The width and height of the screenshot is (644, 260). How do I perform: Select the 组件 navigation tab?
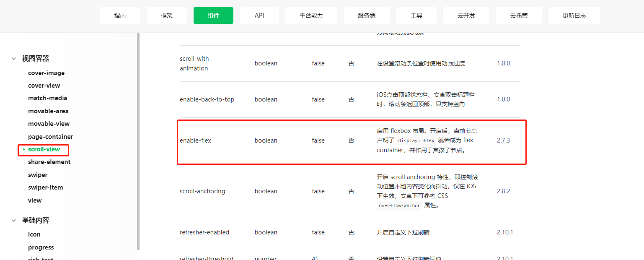(x=213, y=15)
